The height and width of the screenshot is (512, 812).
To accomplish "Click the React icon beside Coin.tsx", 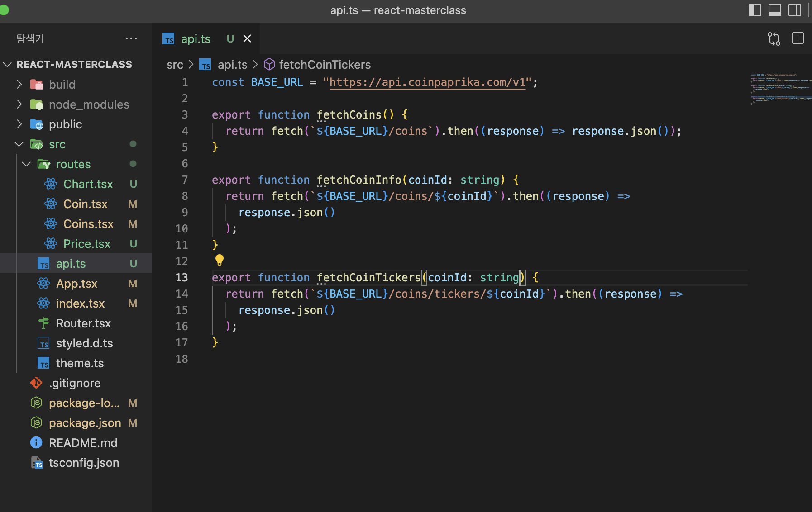I will (51, 204).
